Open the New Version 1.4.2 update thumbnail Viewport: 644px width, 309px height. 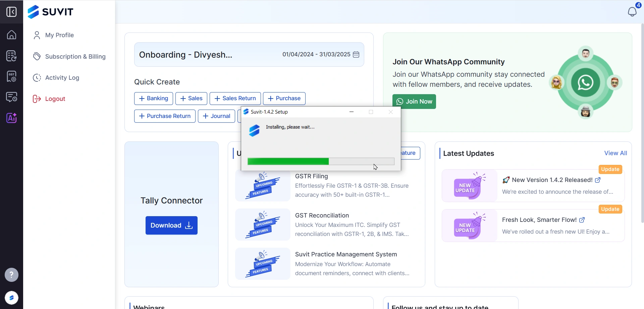(470, 186)
